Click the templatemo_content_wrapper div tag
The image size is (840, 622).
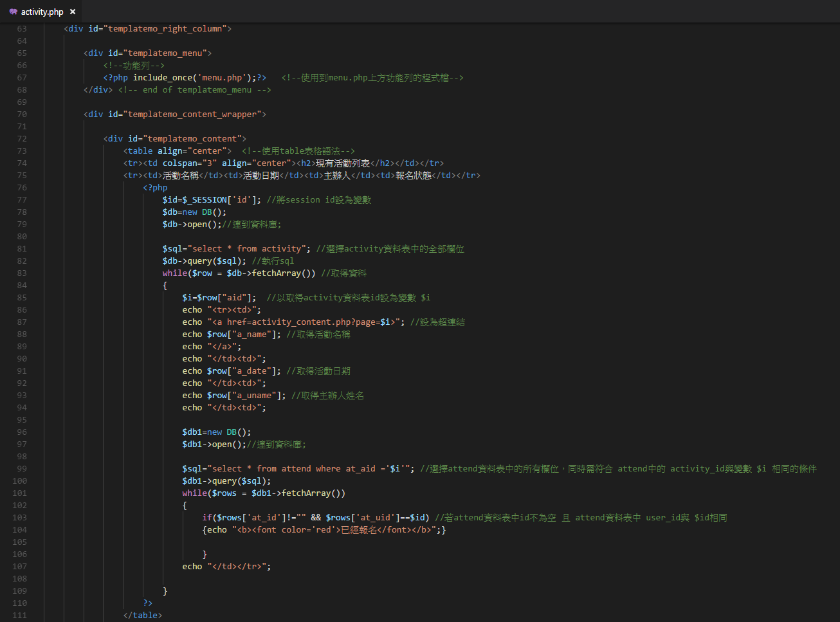pyautogui.click(x=174, y=114)
